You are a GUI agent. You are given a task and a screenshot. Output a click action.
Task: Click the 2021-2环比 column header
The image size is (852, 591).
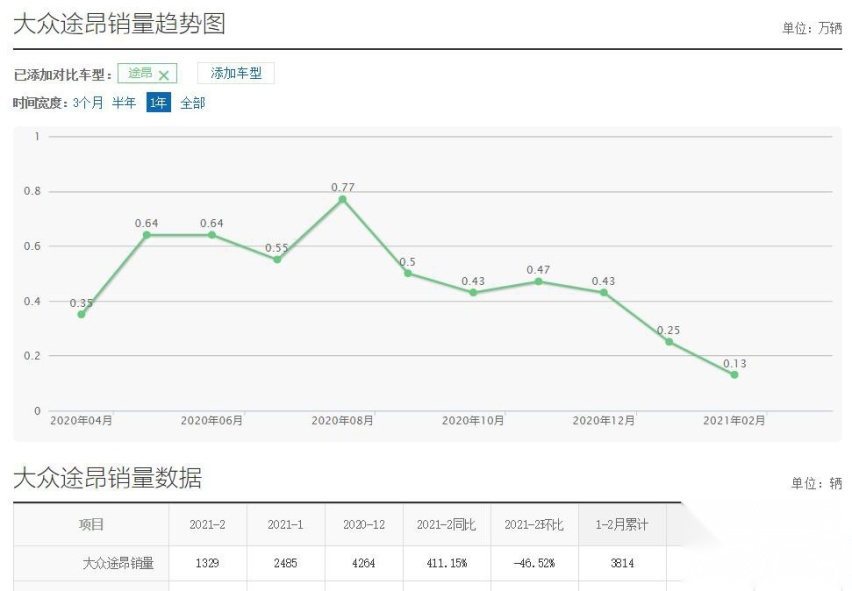click(x=534, y=525)
